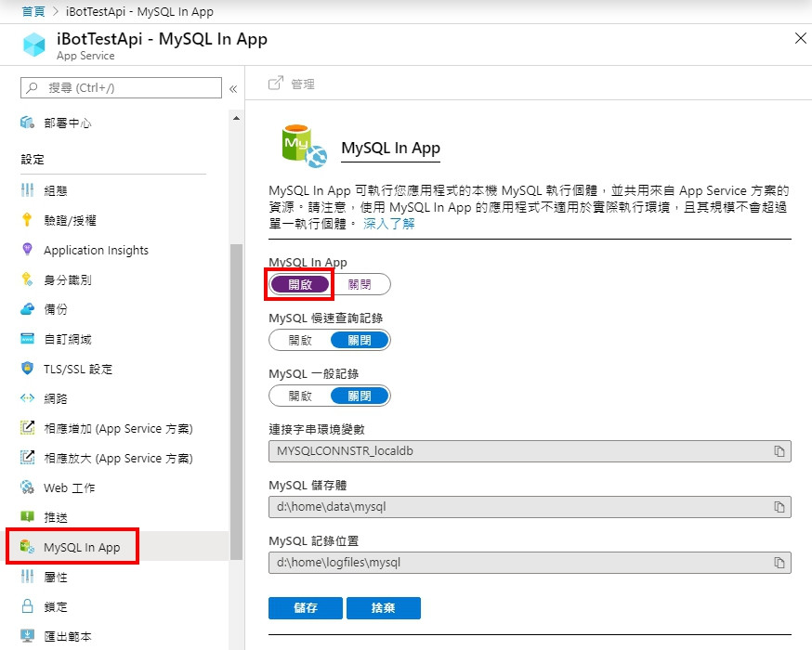Click the 連接字串環境變數 text field
The height and width of the screenshot is (650, 812).
(530, 451)
